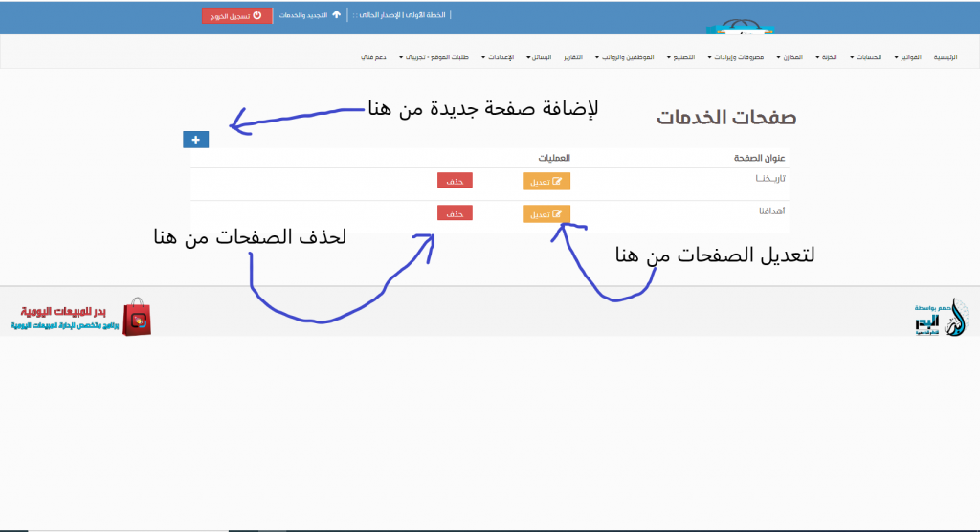Click the الخطة الأولى plan info text

point(402,15)
